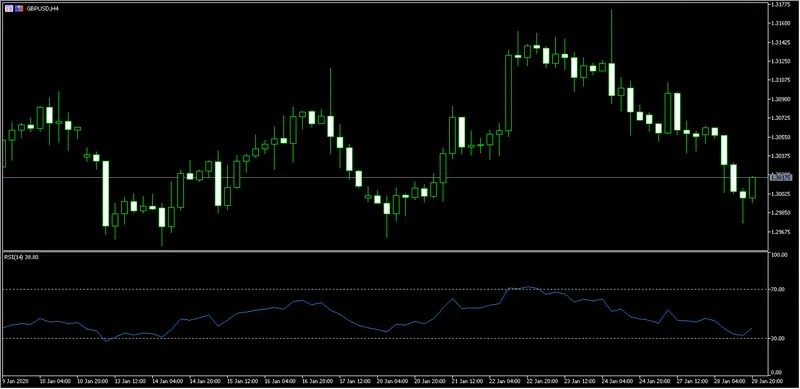Click the 1.29675 price scale label
The width and height of the screenshot is (800, 389).
(783, 232)
